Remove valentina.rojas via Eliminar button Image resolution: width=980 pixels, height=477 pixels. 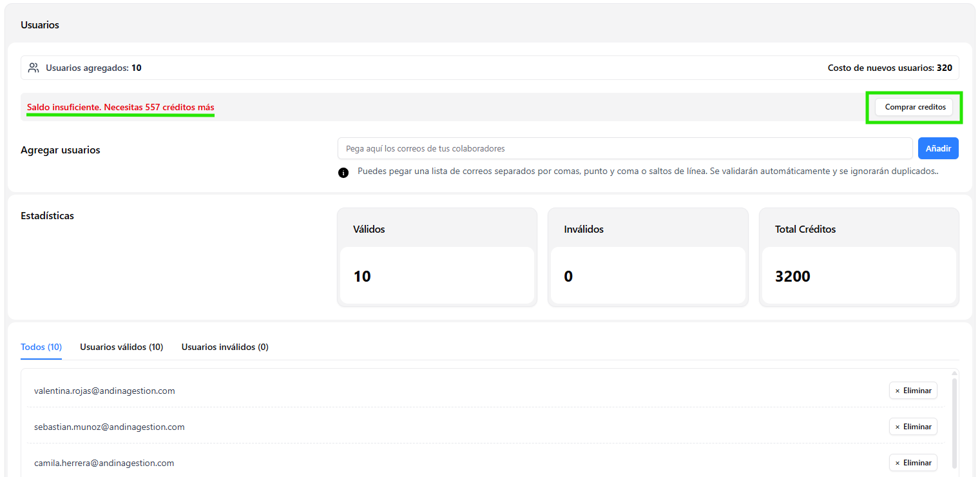[913, 391]
